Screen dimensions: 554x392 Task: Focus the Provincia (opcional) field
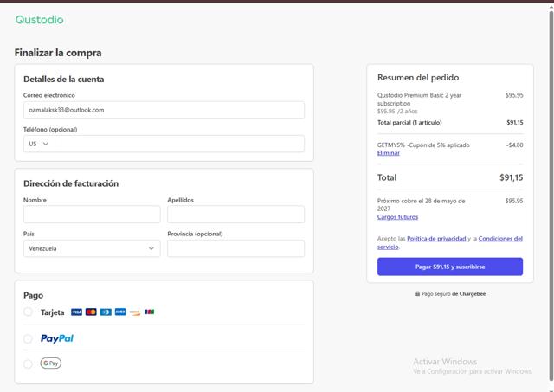pyautogui.click(x=236, y=248)
